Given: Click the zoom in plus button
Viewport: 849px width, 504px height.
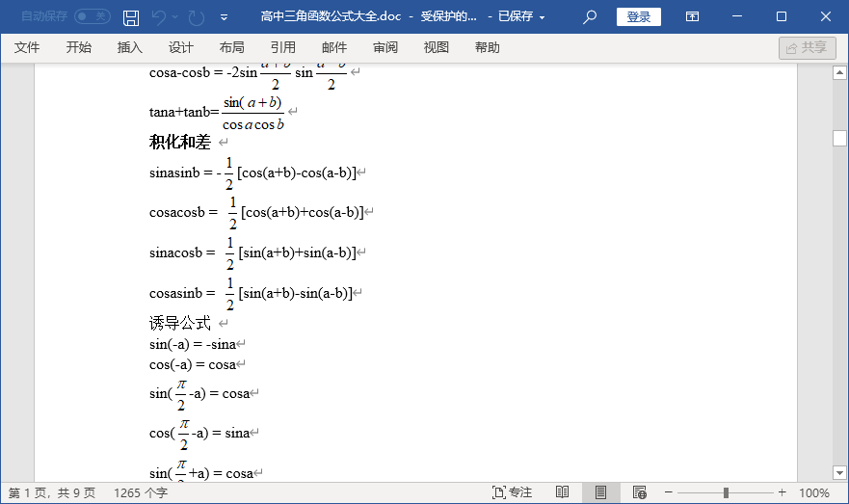Looking at the screenshot, I should point(781,492).
